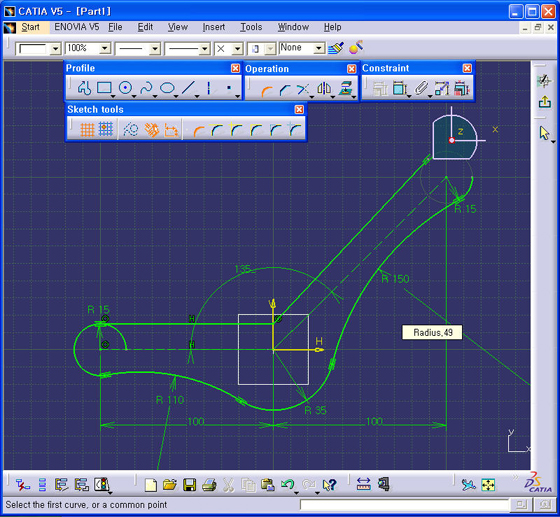
Task: Toggle the Grid display in Sketch tools
Action: coord(87,129)
